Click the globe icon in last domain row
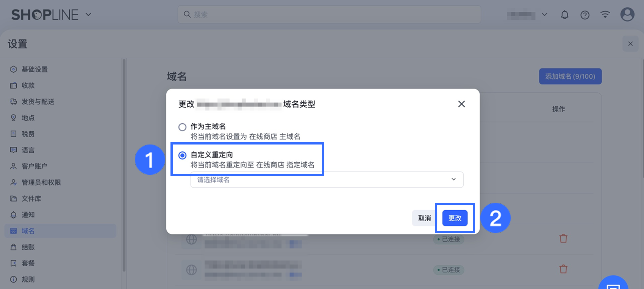Screen dimensions: 644x289 point(191,270)
